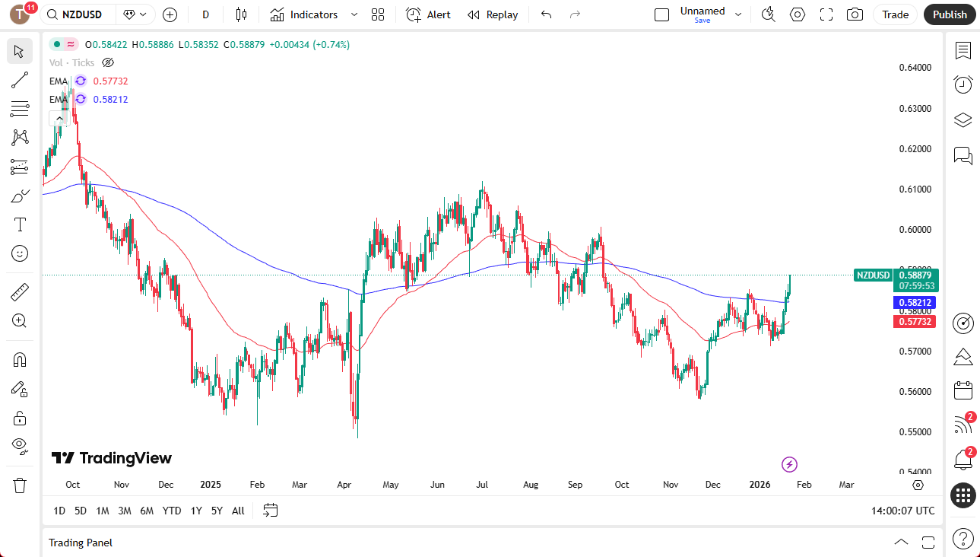
Task: Select the Trend Line drawing tool
Action: (x=19, y=80)
